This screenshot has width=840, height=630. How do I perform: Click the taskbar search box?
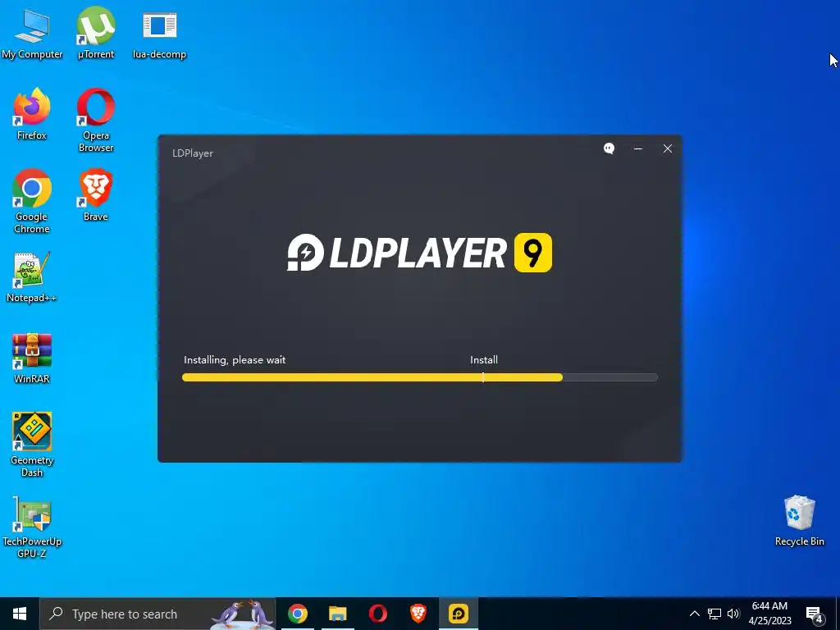pos(158,614)
